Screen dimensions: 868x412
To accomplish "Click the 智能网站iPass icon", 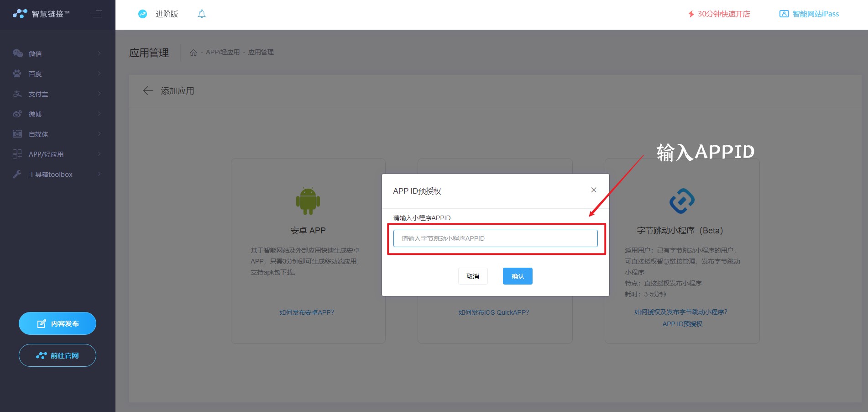I will point(784,14).
